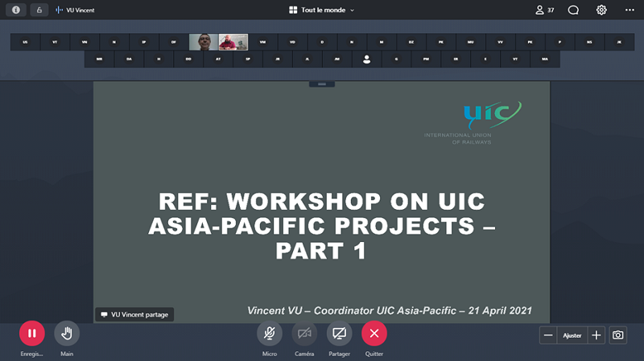Viewport: 644px width, 361px height.
Task: Select participant tile ER
Action: click(456, 59)
